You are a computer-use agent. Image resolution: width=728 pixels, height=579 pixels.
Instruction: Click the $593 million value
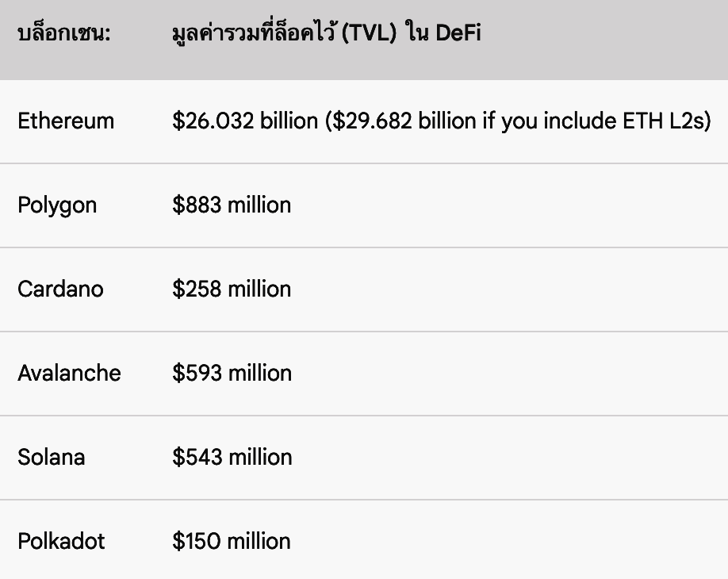pyautogui.click(x=232, y=373)
